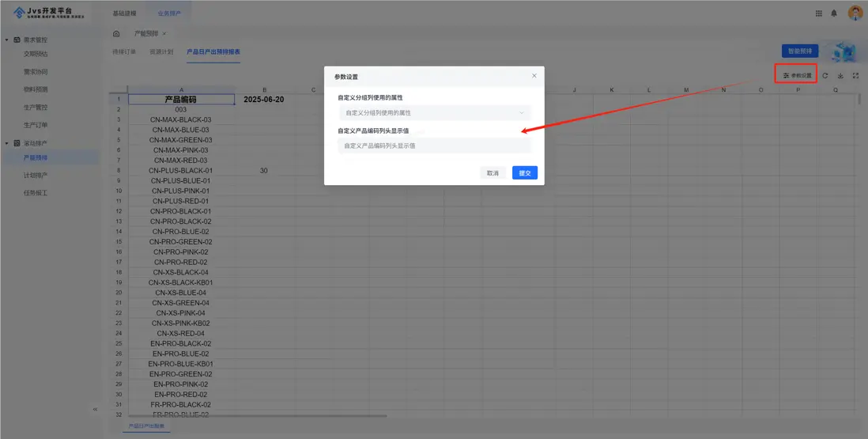Screen dimensions: 868x439
Task: Select column B header in spreadsheet
Action: (264, 89)
